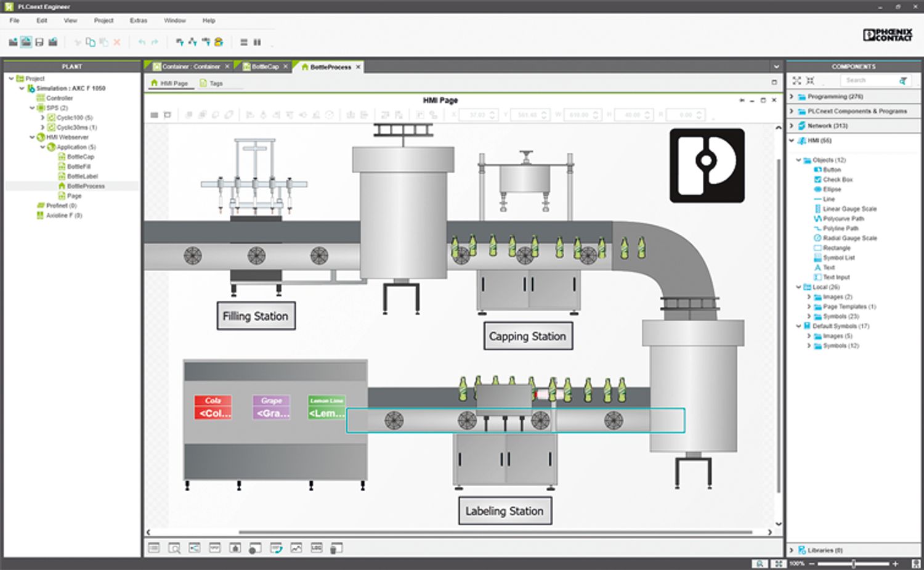The width and height of the screenshot is (924, 570).
Task: Open the document tabs overflow dropdown
Action: coord(776,67)
